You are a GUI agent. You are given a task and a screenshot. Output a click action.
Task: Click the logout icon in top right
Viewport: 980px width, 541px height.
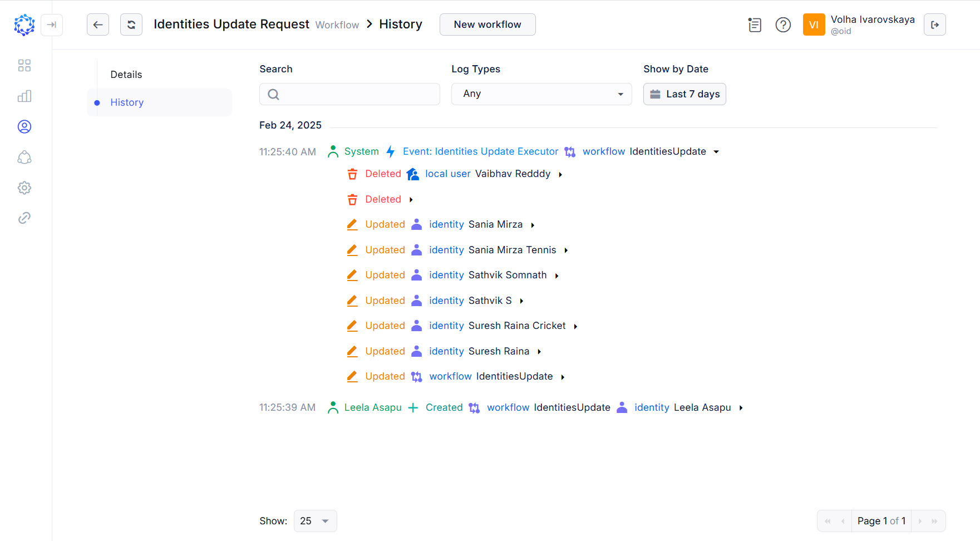[934, 24]
